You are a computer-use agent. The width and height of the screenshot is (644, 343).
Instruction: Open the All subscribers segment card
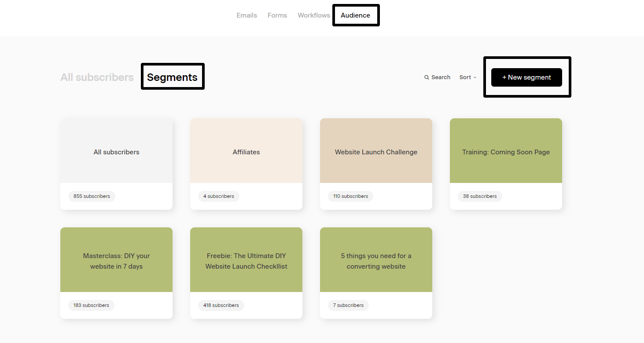click(116, 164)
